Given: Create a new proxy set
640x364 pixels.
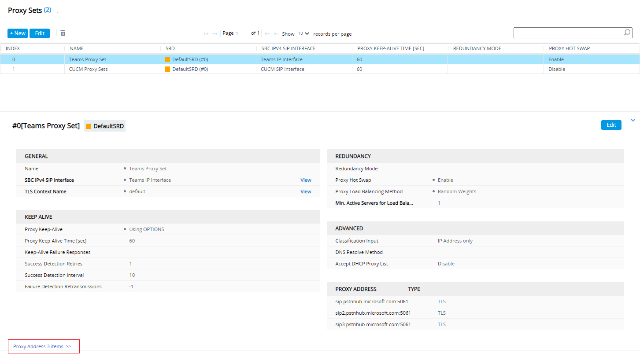Looking at the screenshot, I should click(x=18, y=33).
